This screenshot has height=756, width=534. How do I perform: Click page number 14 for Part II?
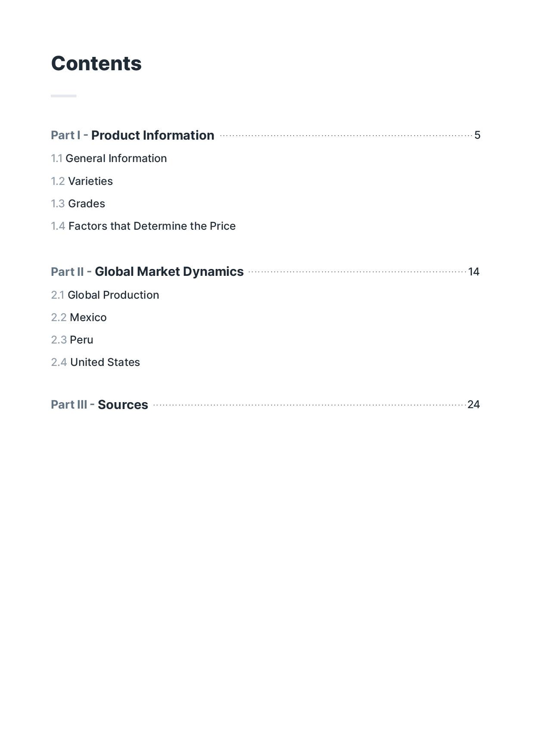[474, 272]
